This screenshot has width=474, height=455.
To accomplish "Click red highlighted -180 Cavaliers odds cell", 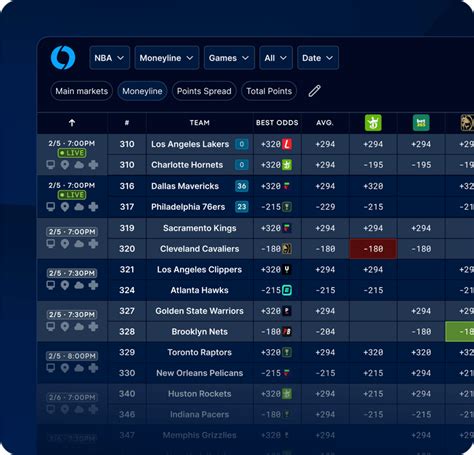I will 373,249.
